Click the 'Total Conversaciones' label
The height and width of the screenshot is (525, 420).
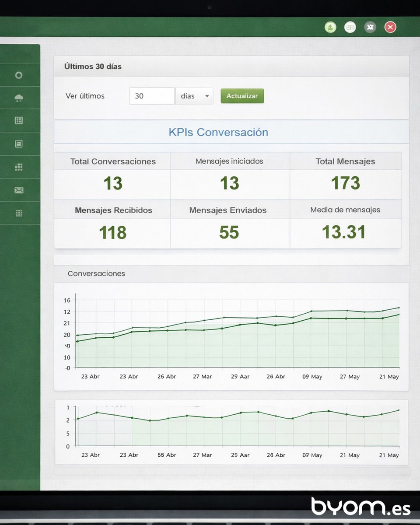coord(113,161)
